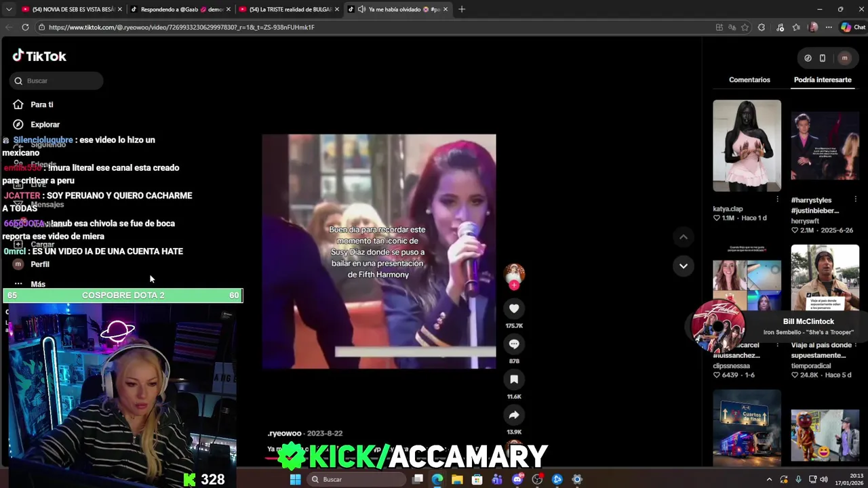Open a new browser tab
Viewport: 868px width, 488px height.
point(462,9)
